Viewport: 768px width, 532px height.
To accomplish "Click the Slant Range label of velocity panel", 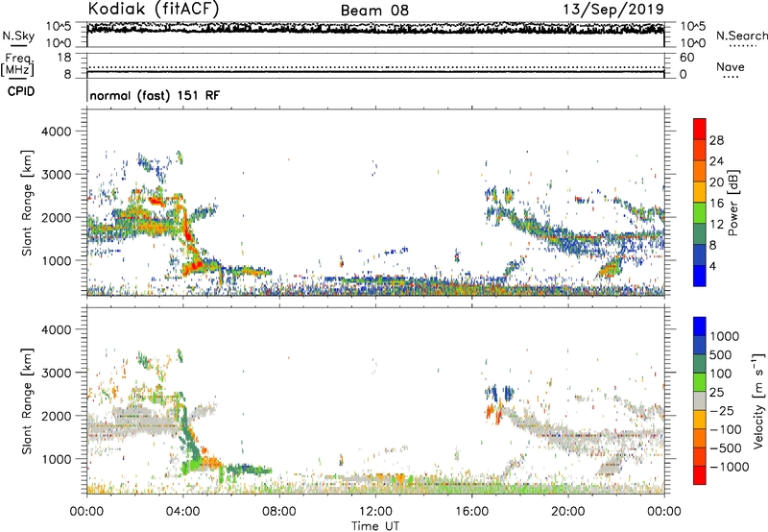I will [27, 401].
